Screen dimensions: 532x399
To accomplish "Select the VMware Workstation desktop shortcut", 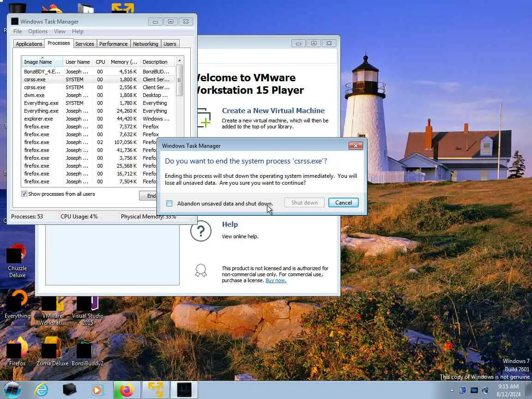I will click(x=52, y=310).
